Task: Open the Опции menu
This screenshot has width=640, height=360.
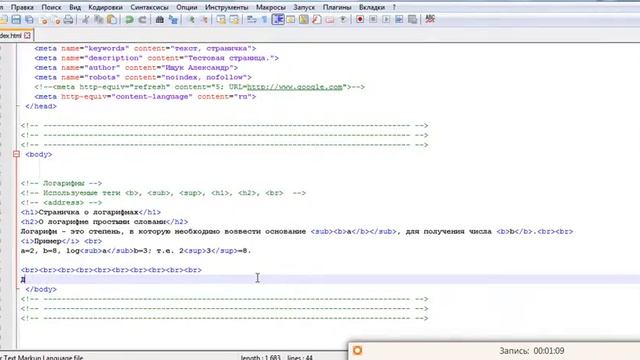Action: click(x=187, y=7)
